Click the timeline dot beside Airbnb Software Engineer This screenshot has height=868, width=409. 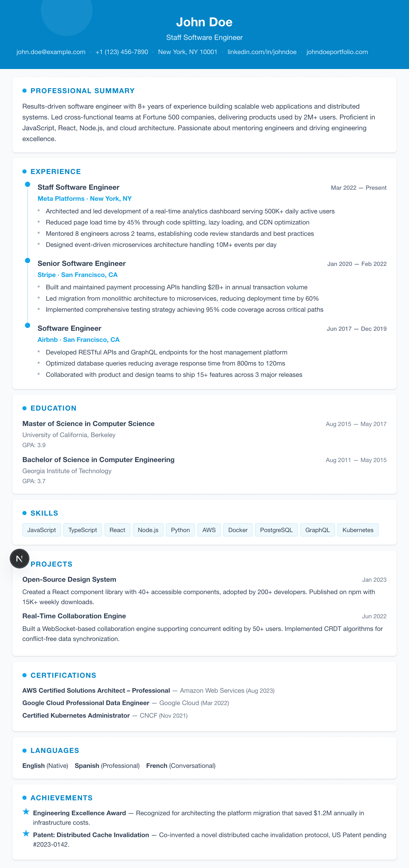coord(28,325)
